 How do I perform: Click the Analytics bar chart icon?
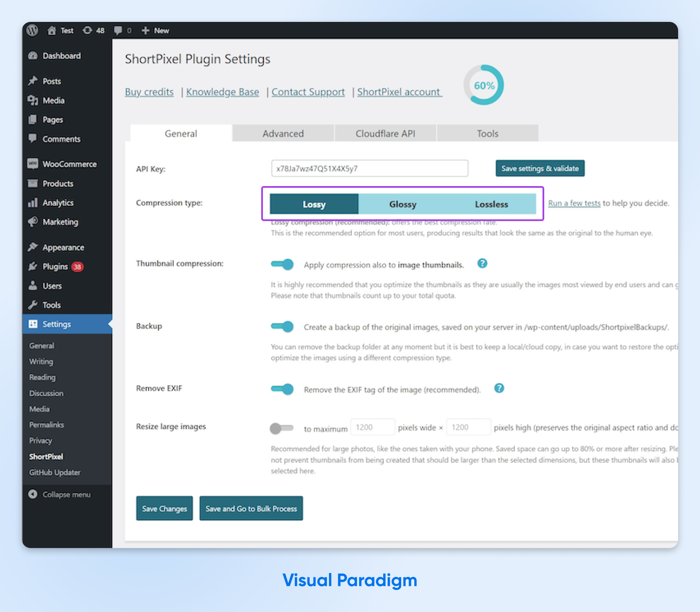33,203
